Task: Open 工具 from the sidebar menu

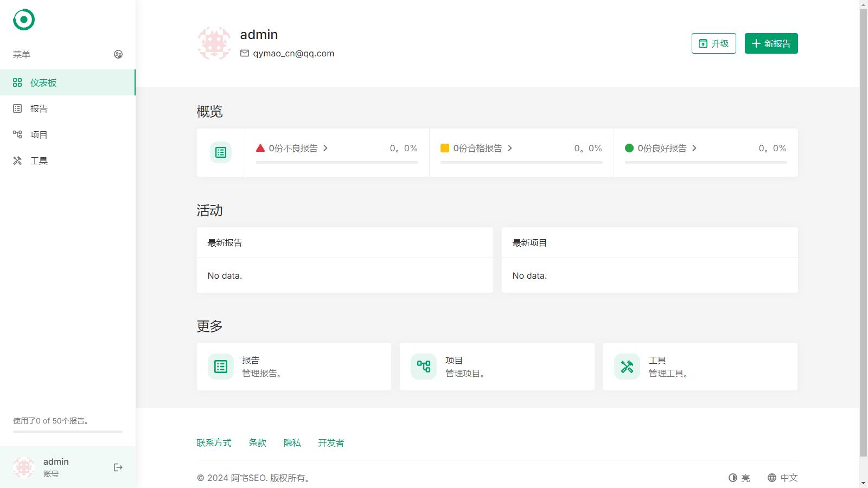Action: coord(39,160)
